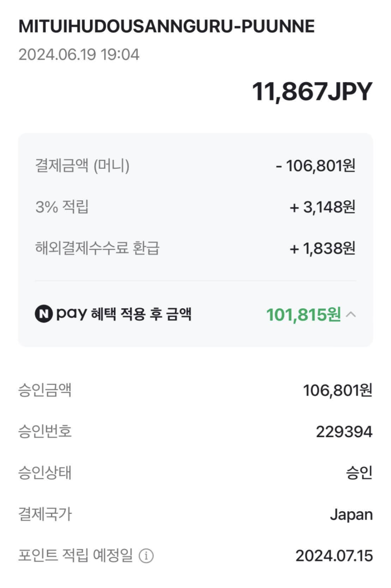Click the 결제금액 (머니) label
The height and width of the screenshot is (588, 391).
(x=82, y=166)
